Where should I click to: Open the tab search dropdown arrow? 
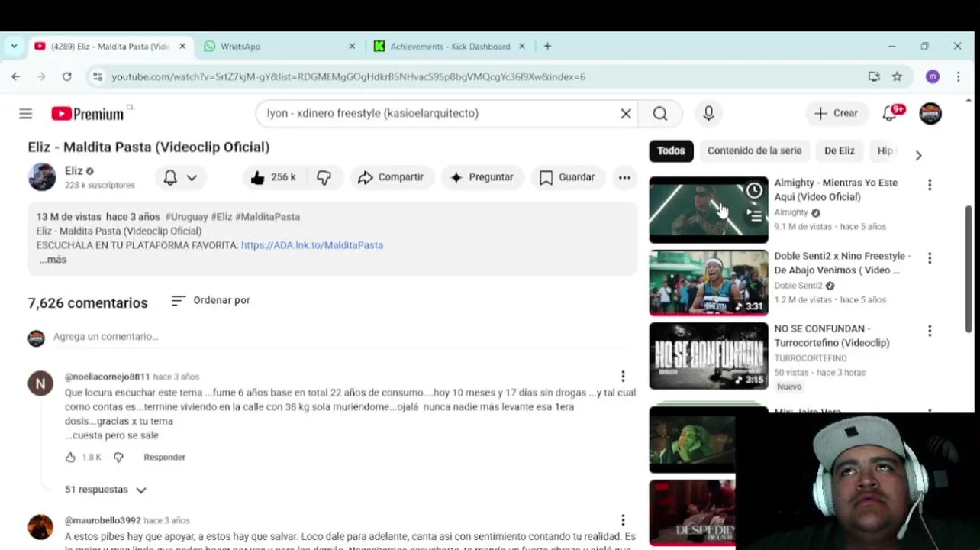(14, 46)
